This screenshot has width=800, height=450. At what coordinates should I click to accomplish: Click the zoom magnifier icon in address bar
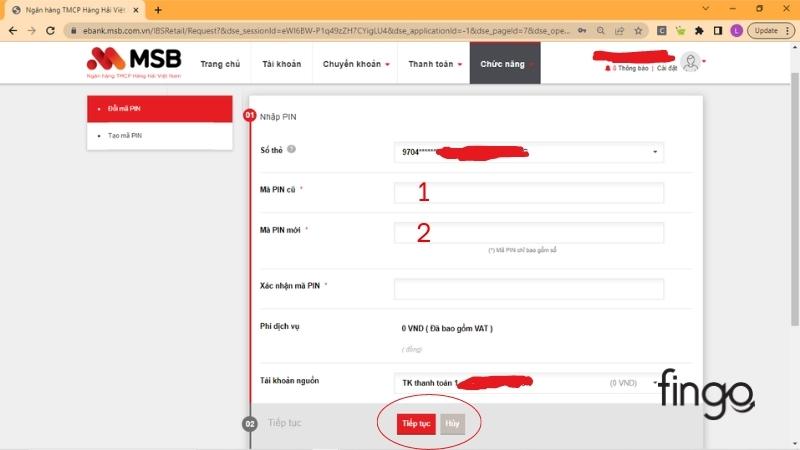pos(601,31)
